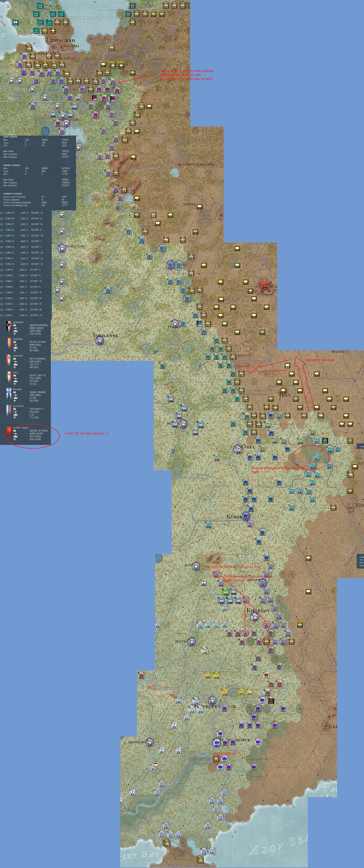This screenshot has width=364, height=868.
Task: Select the German infantry counter 15-34
Action: pyautogui.click(x=113, y=82)
